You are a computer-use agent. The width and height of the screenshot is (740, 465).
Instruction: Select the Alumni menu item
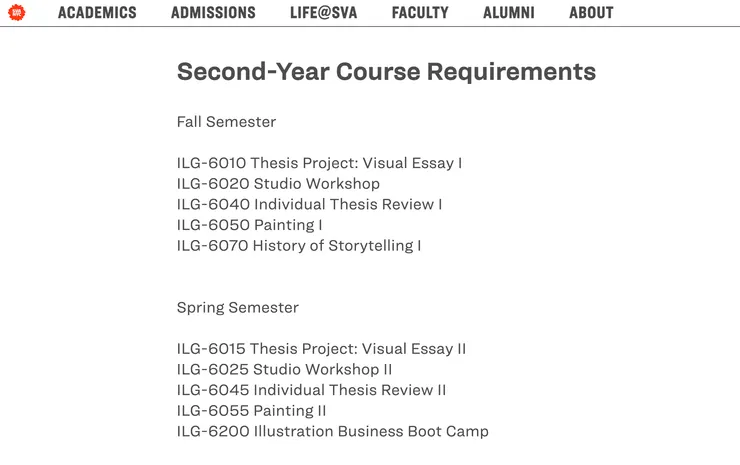point(508,13)
